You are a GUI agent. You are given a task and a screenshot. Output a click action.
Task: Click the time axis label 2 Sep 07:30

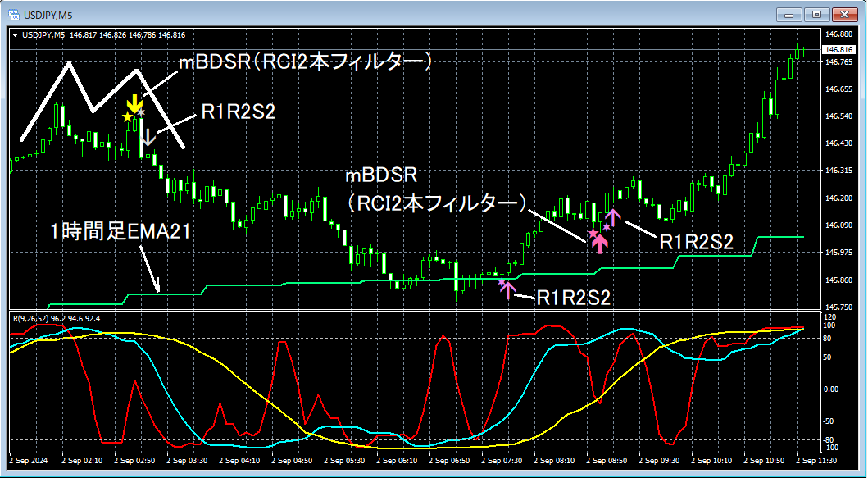(502, 460)
